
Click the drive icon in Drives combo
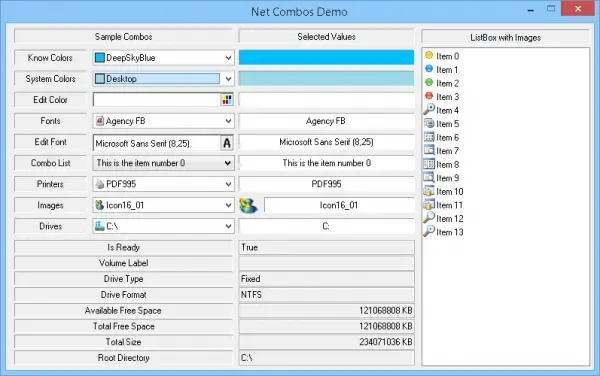[99, 226]
